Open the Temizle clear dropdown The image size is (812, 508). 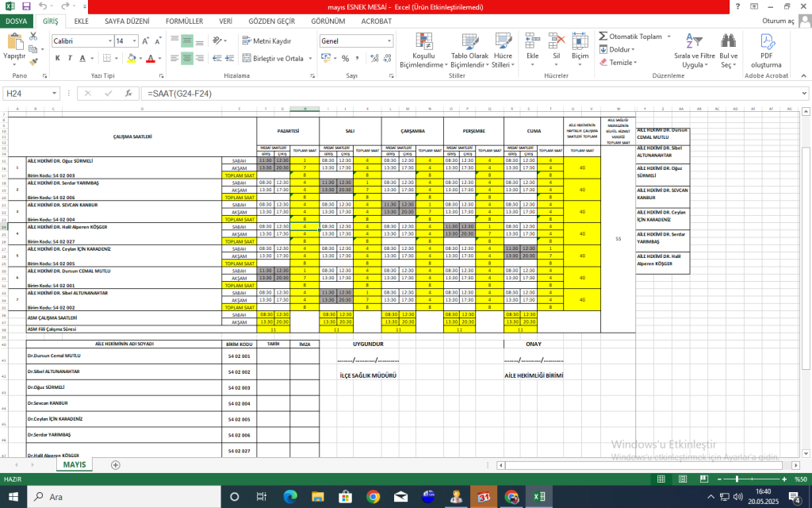pos(619,62)
